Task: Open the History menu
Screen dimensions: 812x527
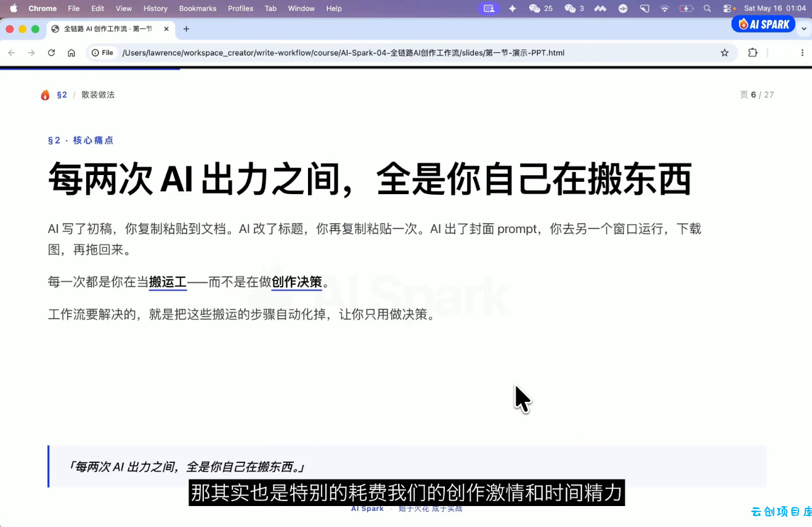Action: [x=155, y=9]
